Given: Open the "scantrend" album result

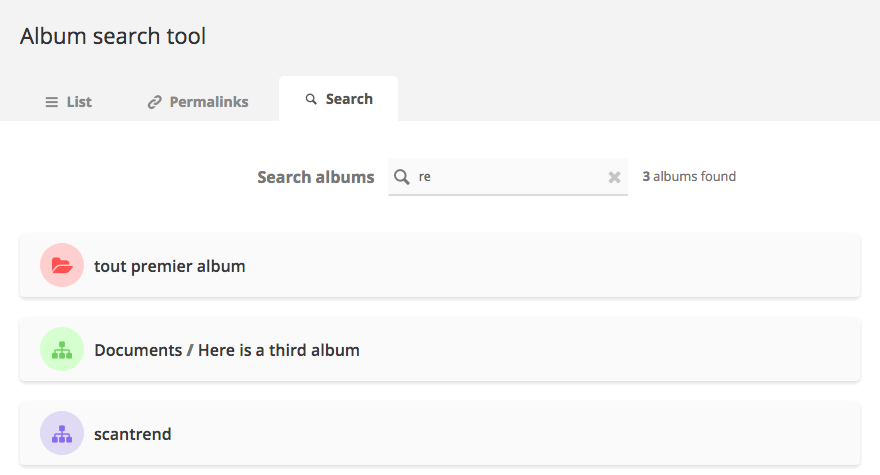Looking at the screenshot, I should click(132, 435).
